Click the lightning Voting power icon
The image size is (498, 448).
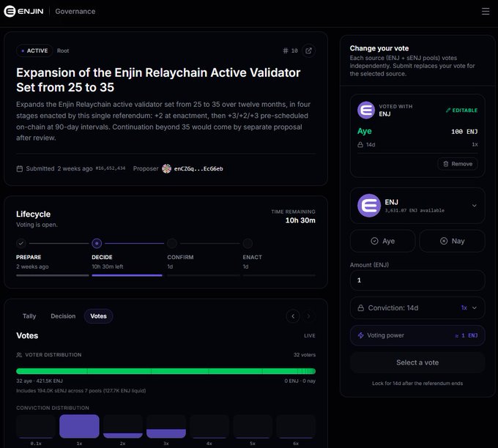pos(361,335)
